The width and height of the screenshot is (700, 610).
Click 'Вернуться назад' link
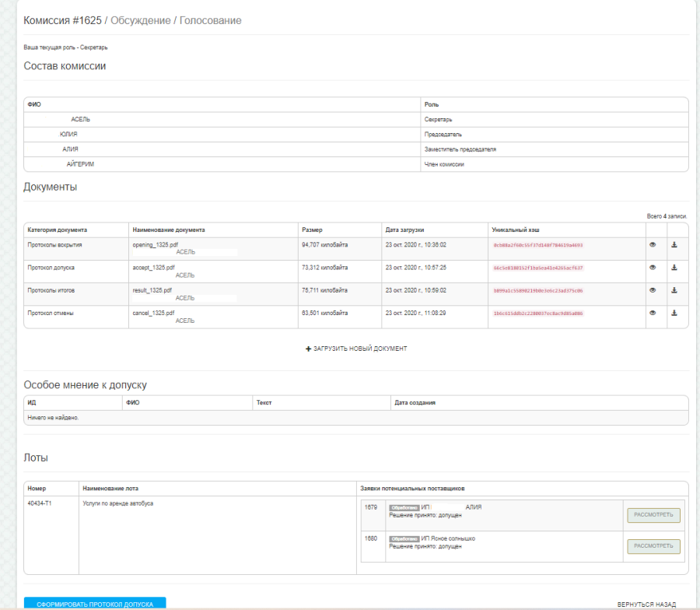pyautogui.click(x=646, y=604)
